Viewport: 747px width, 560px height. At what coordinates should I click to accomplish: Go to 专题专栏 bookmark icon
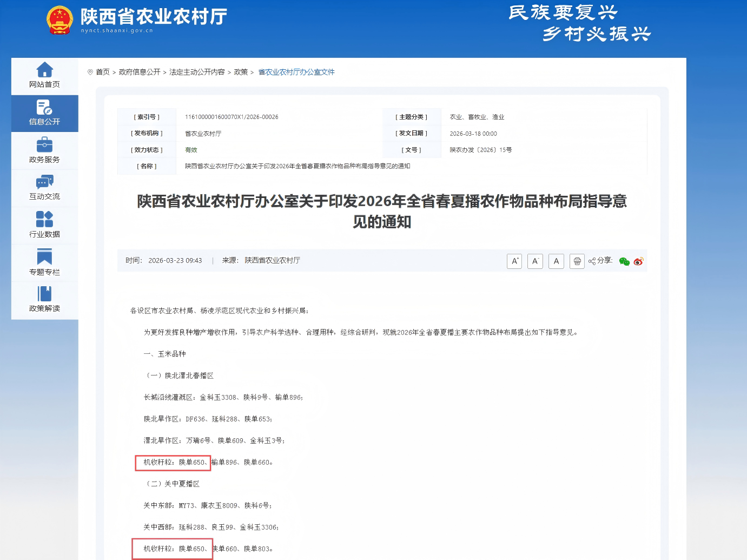[x=44, y=257]
